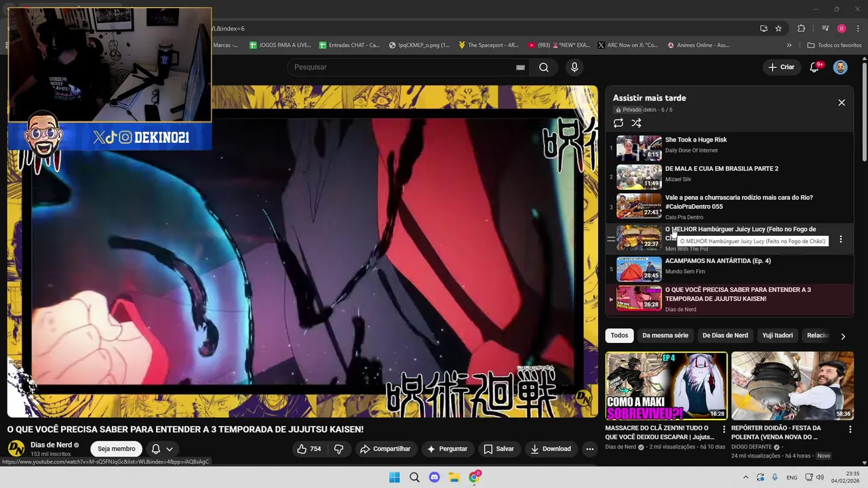
Task: Open the Animes Online bookmark
Action: [698, 45]
